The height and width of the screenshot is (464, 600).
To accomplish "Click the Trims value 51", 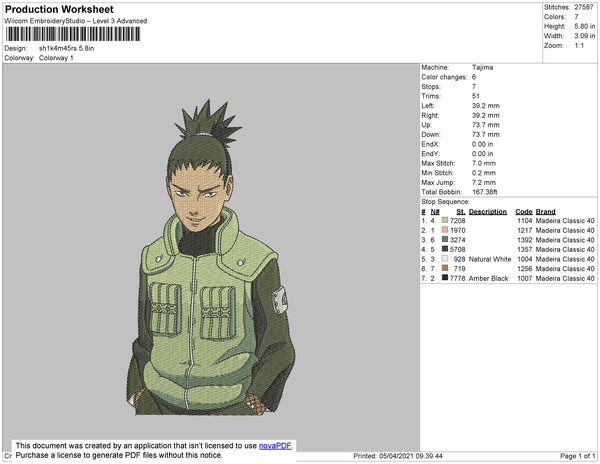I will (476, 96).
